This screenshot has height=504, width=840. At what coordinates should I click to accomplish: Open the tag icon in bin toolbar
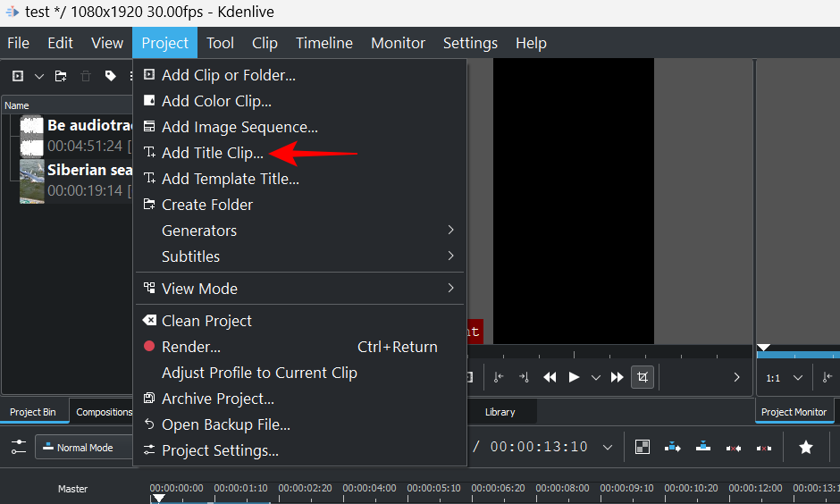111,76
